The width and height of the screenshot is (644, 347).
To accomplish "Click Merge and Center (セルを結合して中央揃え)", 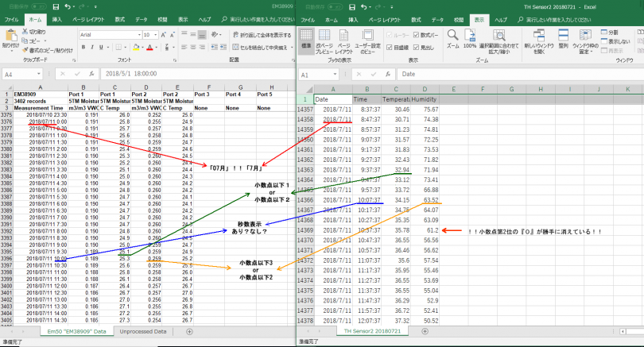I will [261, 48].
